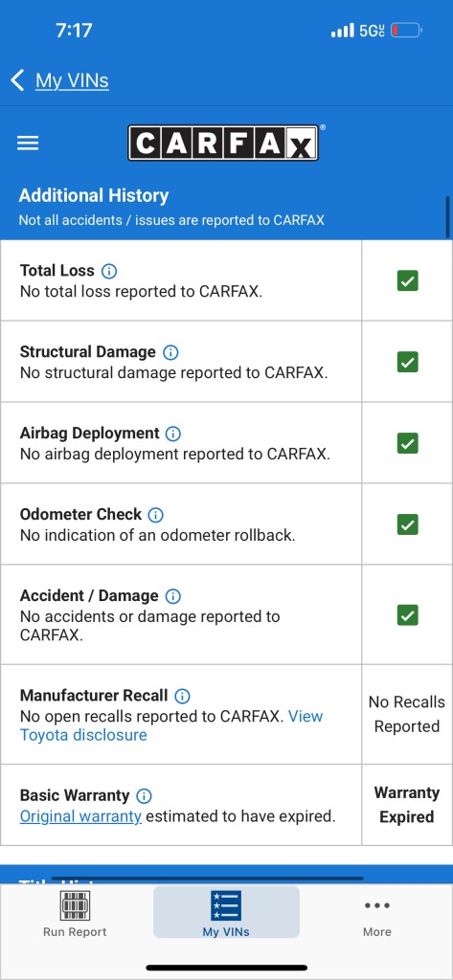Click the Total Loss green checkmark
The width and height of the screenshot is (453, 980).
tap(407, 280)
